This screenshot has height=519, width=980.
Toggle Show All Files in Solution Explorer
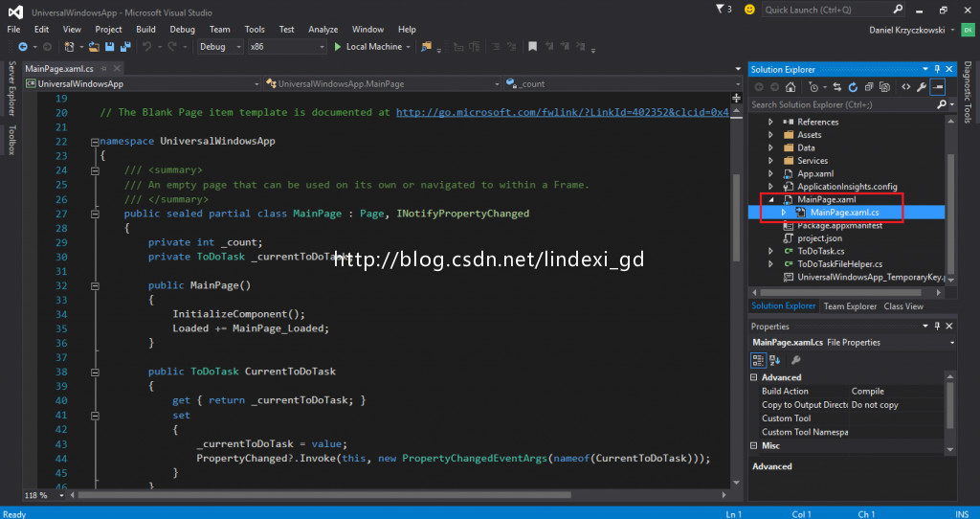click(884, 87)
